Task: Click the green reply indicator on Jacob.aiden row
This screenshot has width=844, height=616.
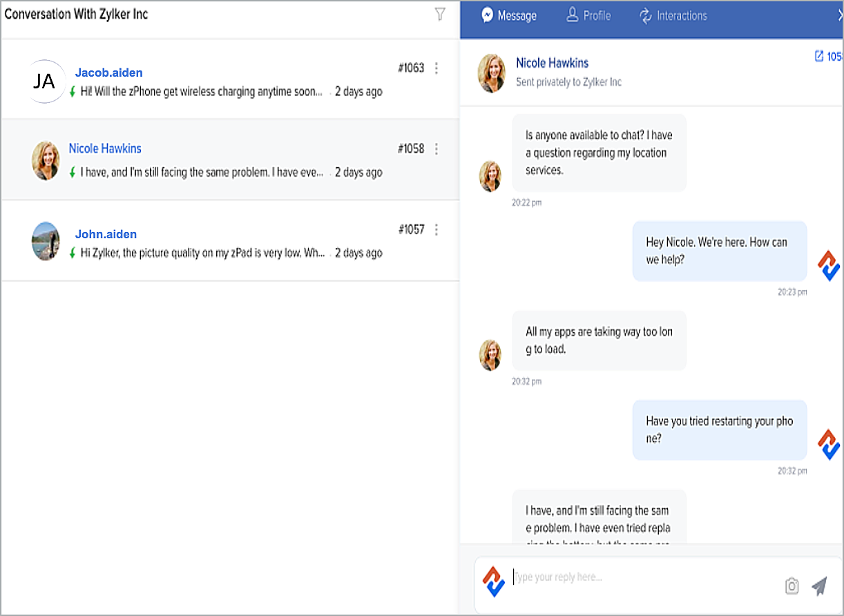Action: tap(72, 92)
